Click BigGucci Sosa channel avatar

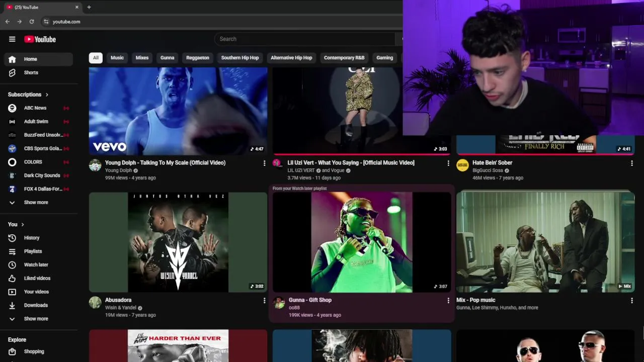click(462, 165)
